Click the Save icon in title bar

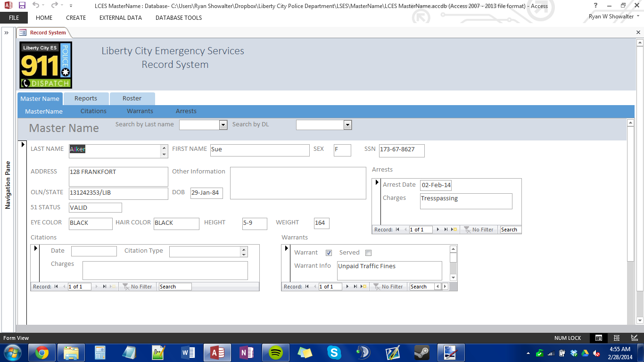click(x=22, y=5)
